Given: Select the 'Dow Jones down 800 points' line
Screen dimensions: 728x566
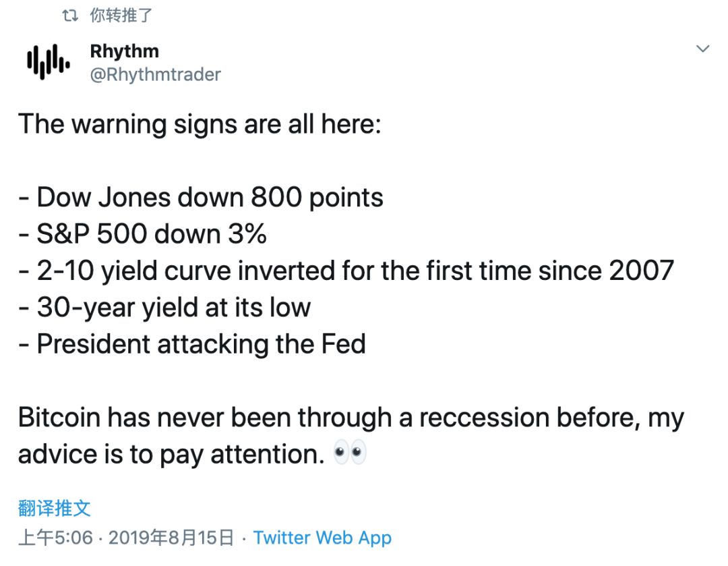Looking at the screenshot, I should coord(201,198).
